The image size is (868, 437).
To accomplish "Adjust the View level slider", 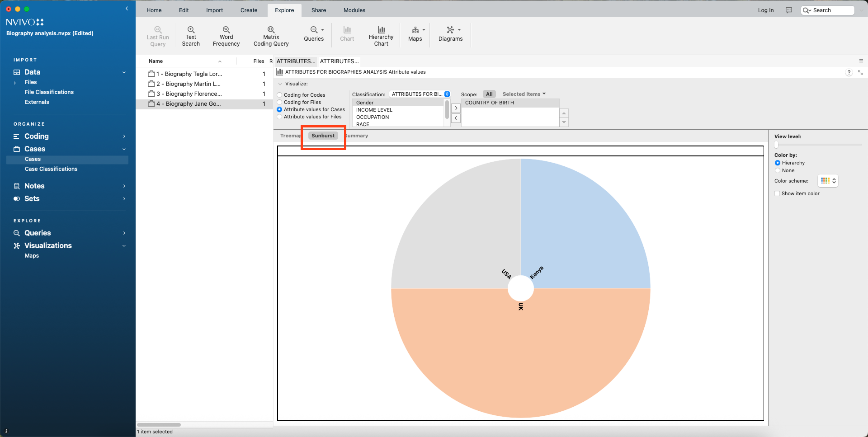I will click(776, 145).
